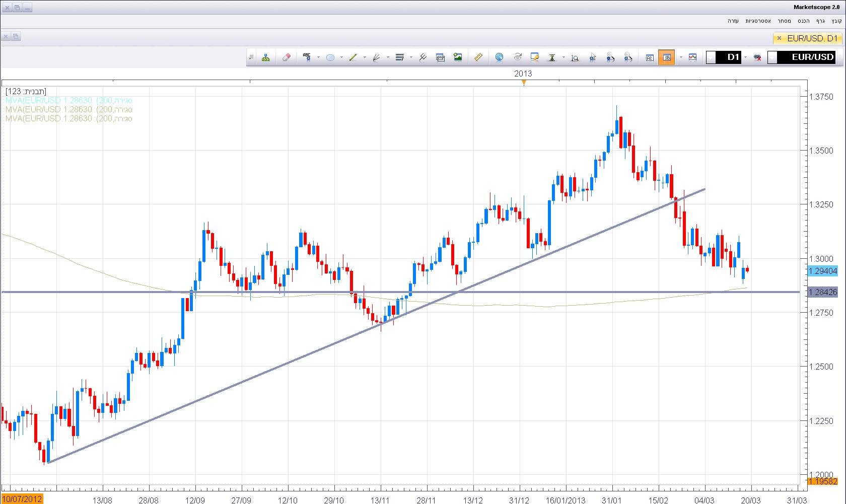
Task: Click the add picture icon
Action: click(458, 57)
